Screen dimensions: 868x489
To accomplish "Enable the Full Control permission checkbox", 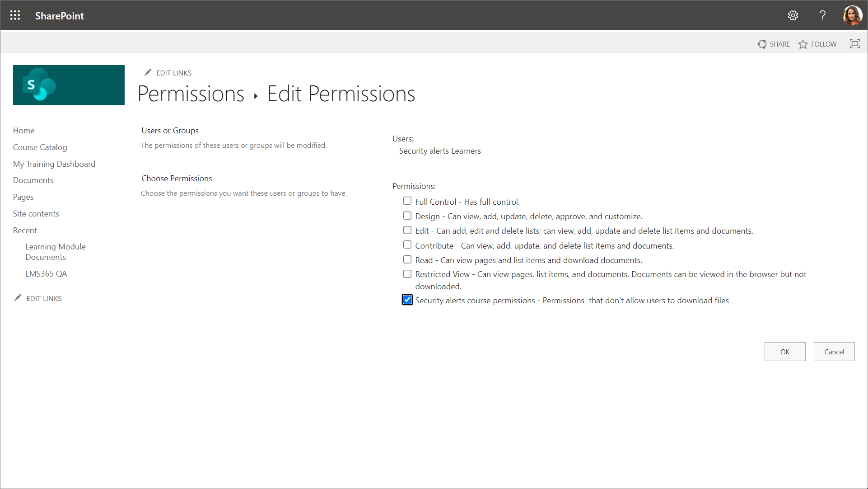I will (407, 201).
